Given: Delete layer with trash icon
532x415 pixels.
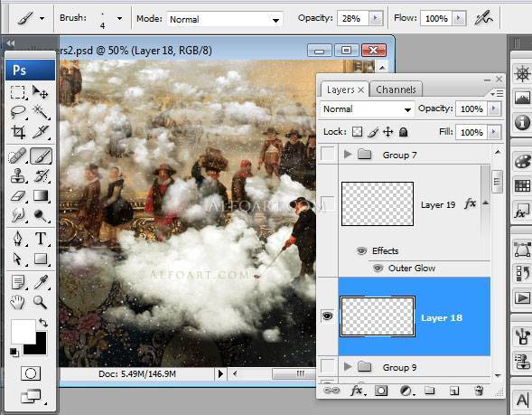Looking at the screenshot, I should (x=479, y=391).
